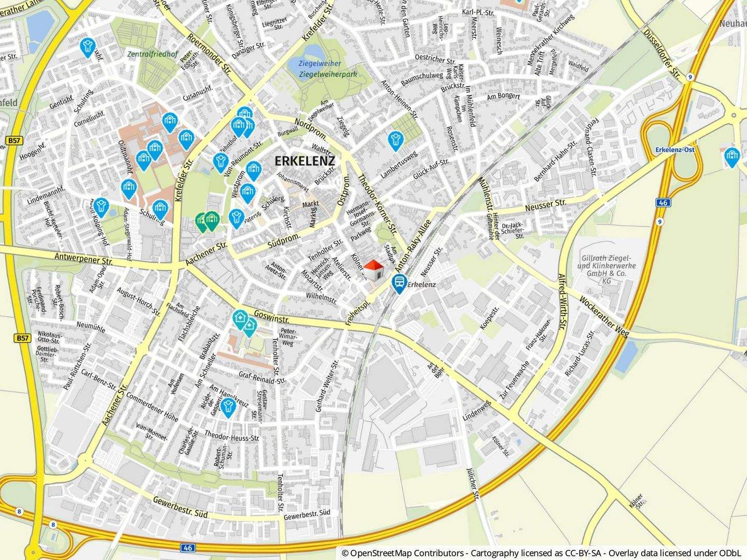Open the kindergarten marker in the top-left corner

pyautogui.click(x=88, y=47)
